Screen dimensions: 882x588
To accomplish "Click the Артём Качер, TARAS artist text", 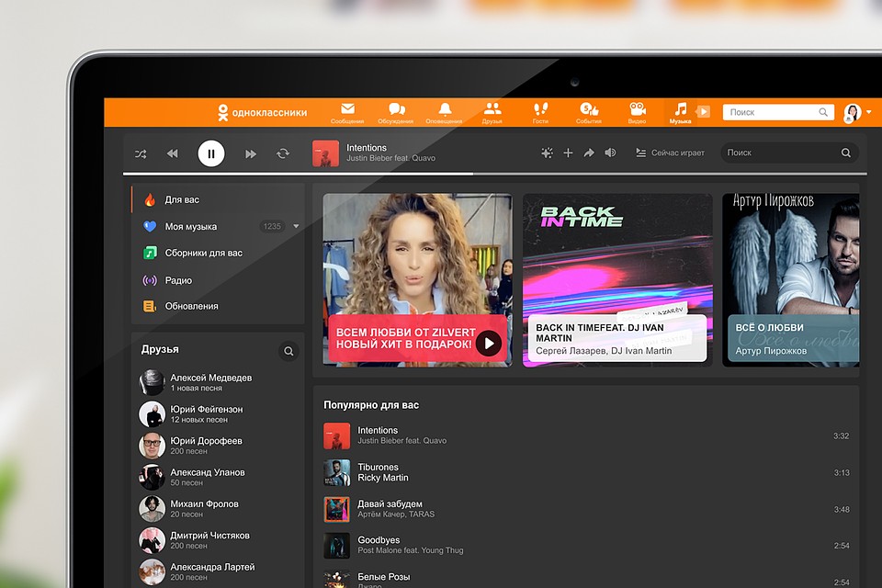I will [x=396, y=514].
